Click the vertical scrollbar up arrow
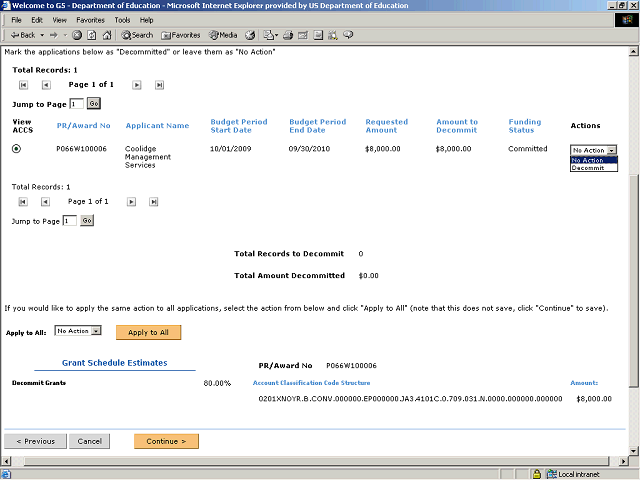 [633, 51]
